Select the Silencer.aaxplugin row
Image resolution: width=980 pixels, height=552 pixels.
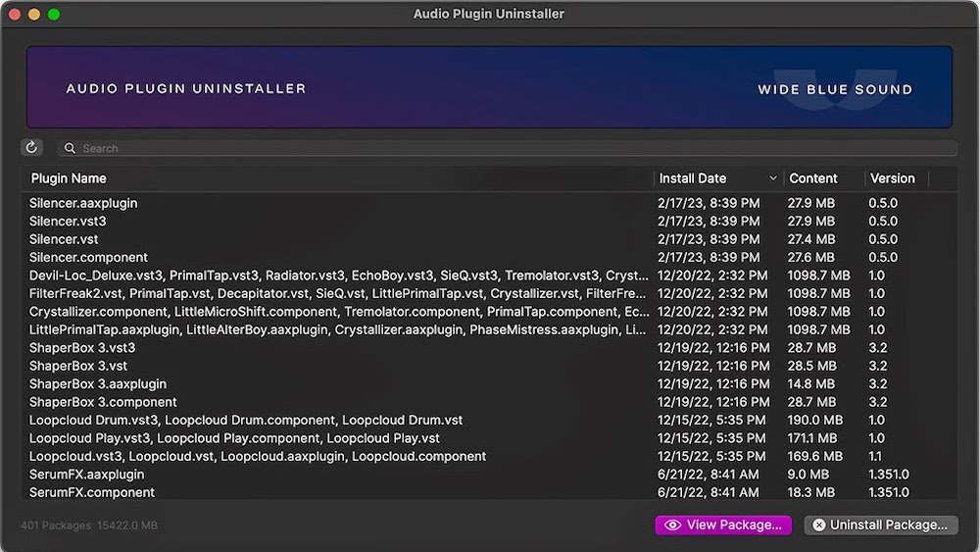[x=83, y=204]
